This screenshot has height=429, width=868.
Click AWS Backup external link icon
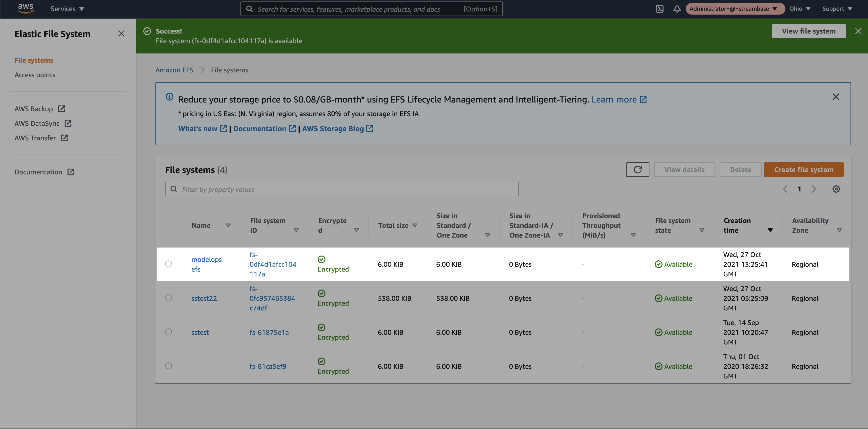[62, 109]
